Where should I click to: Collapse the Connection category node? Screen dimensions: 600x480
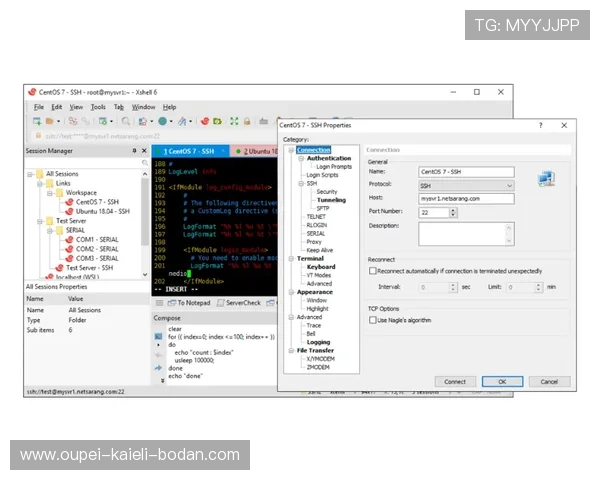coord(291,150)
